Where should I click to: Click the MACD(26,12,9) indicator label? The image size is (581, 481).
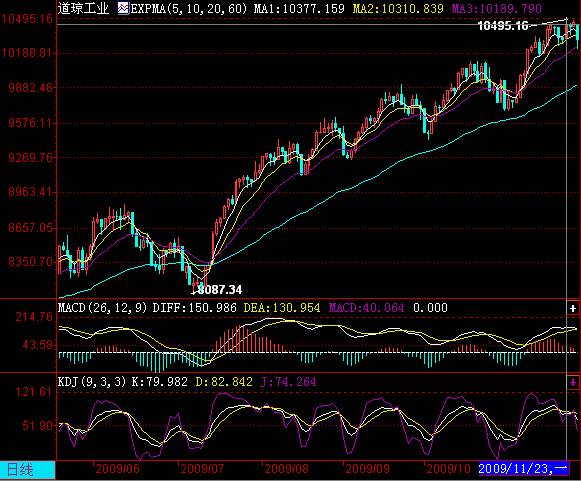(103, 308)
